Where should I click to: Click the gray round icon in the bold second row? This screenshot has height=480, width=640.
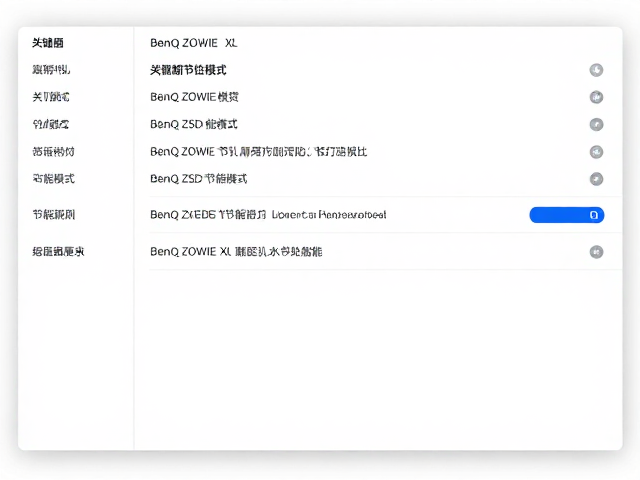[x=596, y=70]
